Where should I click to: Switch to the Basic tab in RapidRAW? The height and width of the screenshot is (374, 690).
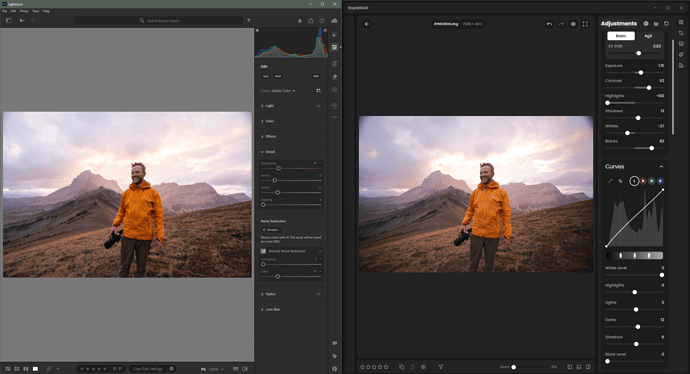(x=621, y=36)
